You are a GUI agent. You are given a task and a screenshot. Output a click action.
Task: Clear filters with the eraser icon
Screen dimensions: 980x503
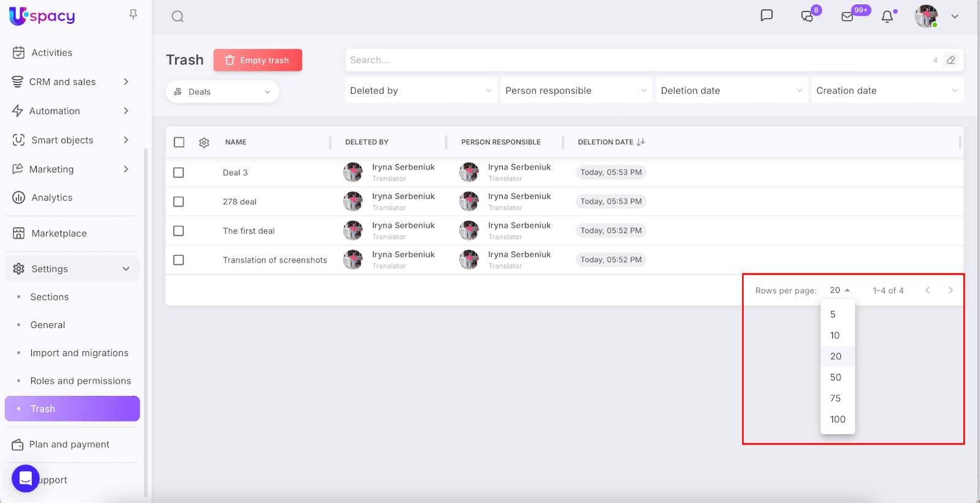point(951,60)
